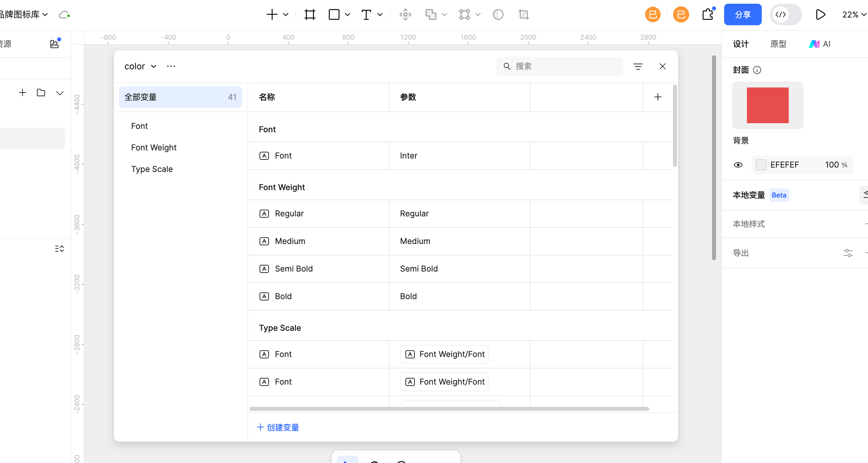Viewport: 868px width, 463px height.
Task: Click the EFEFEF background color swatch
Action: pyautogui.click(x=761, y=165)
